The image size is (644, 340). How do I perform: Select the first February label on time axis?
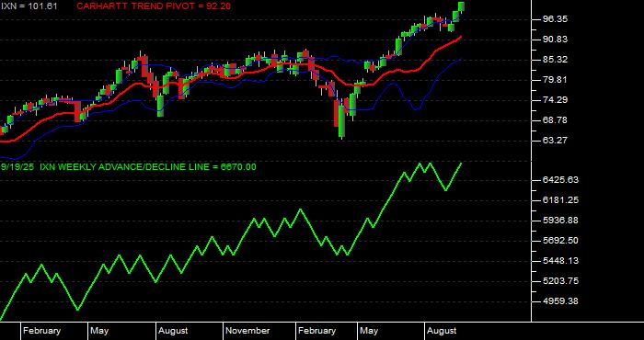point(42,331)
